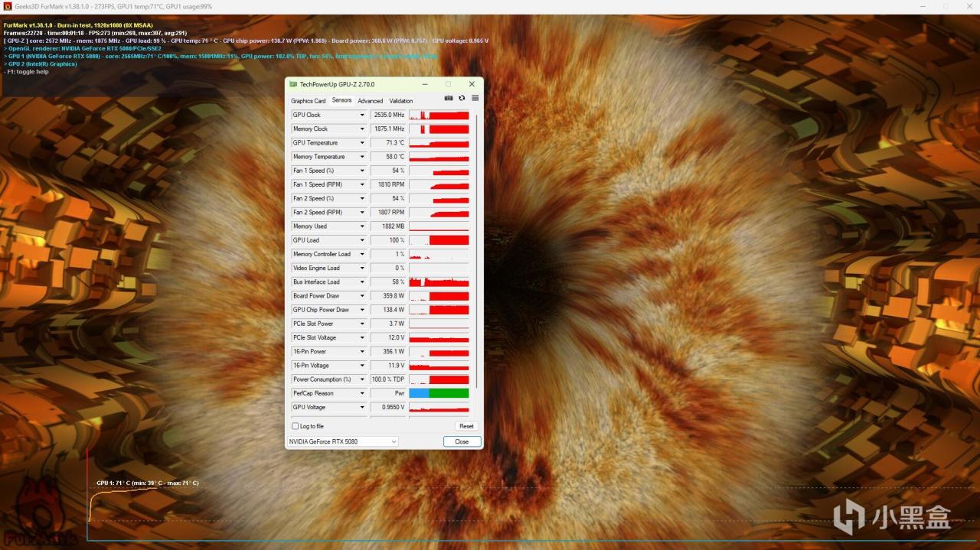Open the GPU Clock sensor dropdown
This screenshot has height=550, width=980.
pos(362,115)
